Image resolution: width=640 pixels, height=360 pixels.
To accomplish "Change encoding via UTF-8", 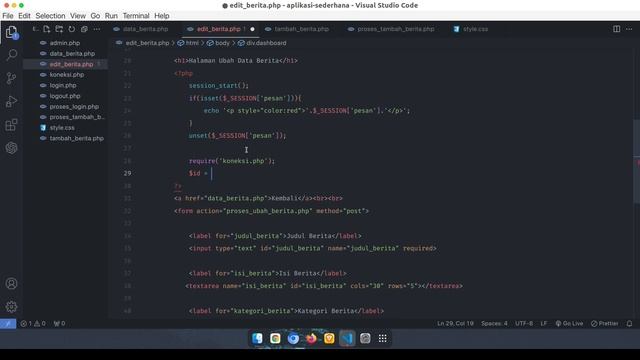I will (524, 324).
